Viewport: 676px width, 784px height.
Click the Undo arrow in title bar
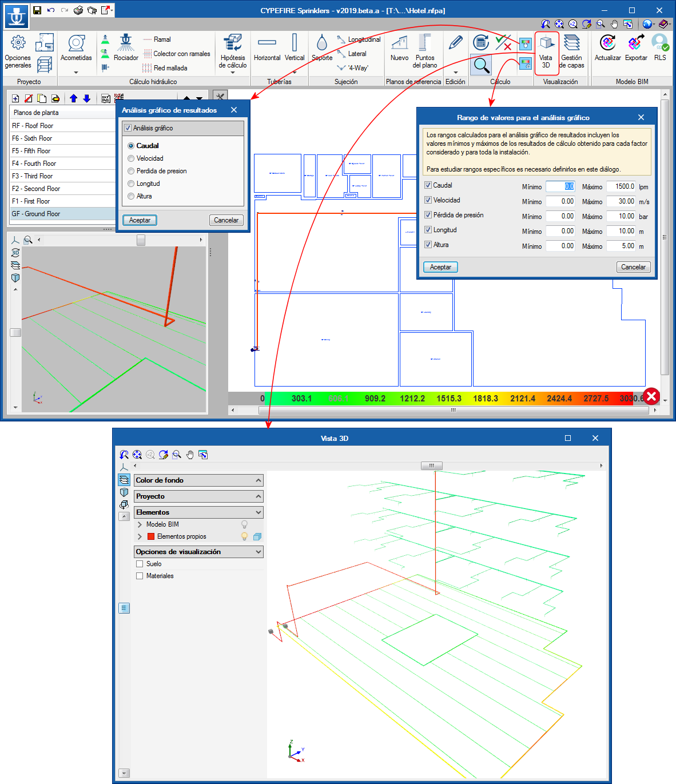coord(51,10)
